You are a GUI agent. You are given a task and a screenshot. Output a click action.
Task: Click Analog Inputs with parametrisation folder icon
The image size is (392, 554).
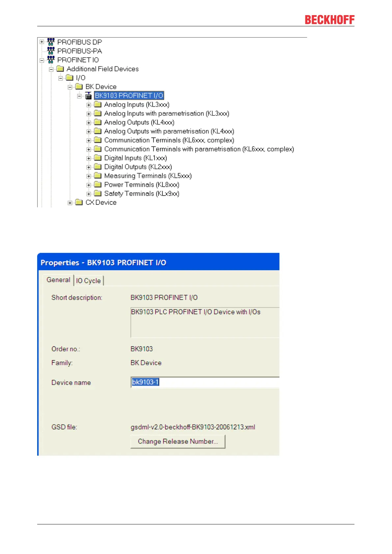[97, 113]
